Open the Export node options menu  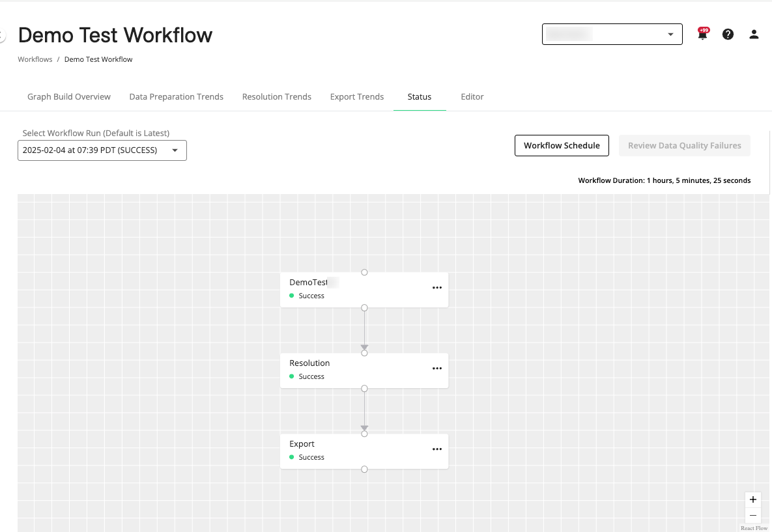click(436, 449)
